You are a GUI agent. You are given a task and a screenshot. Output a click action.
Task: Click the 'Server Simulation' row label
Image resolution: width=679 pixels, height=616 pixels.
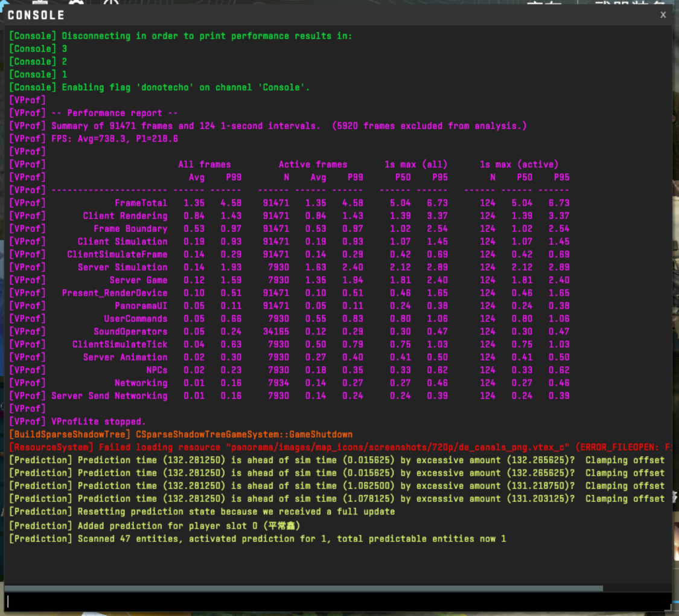(x=123, y=267)
